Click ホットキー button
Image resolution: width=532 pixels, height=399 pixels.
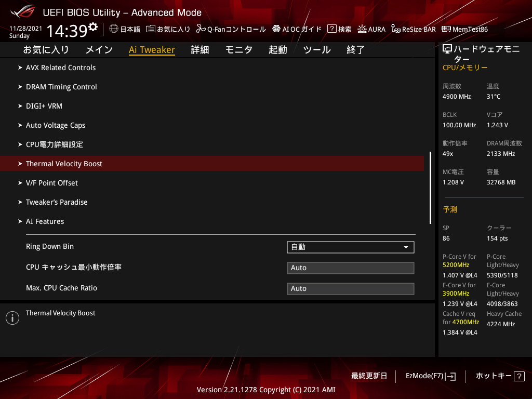500,376
